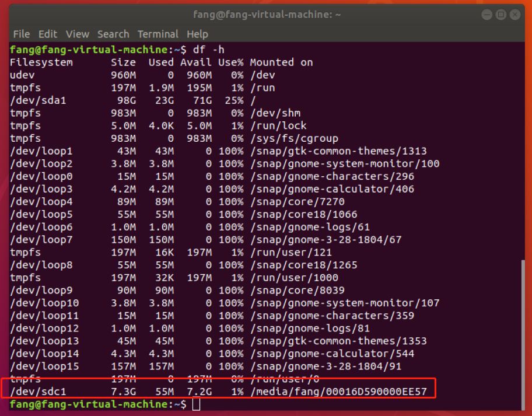Click '/snap/core/8039' path
Image resolution: width=532 pixels, height=416 pixels.
(x=297, y=291)
